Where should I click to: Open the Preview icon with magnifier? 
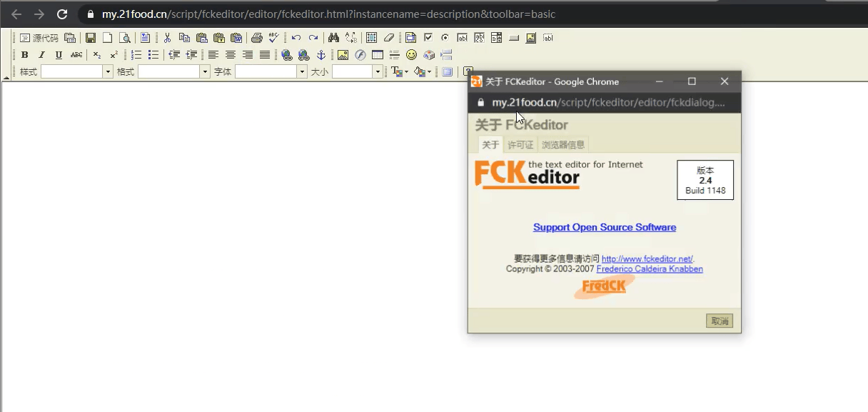(125, 38)
